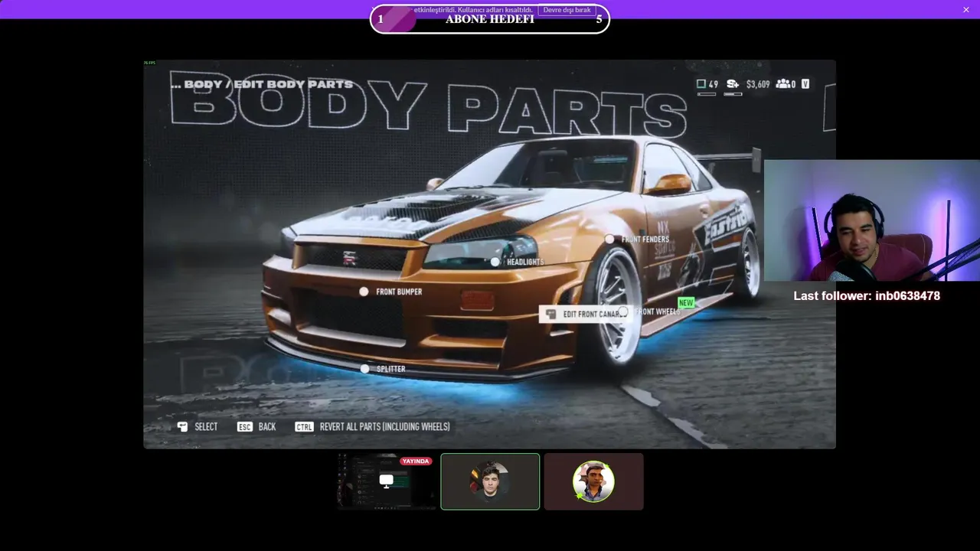Open the YAYINDA screen share thumbnail
The image size is (980, 551).
click(387, 481)
